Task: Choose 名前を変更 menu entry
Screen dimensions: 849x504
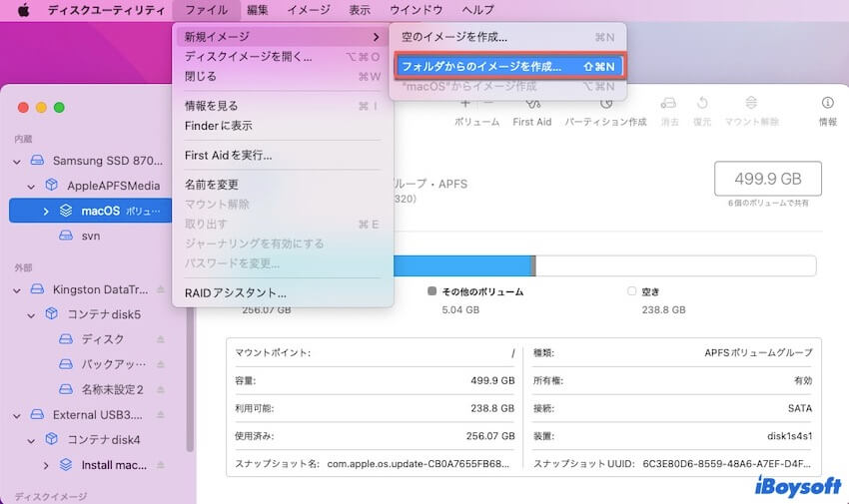Action: (x=282, y=185)
